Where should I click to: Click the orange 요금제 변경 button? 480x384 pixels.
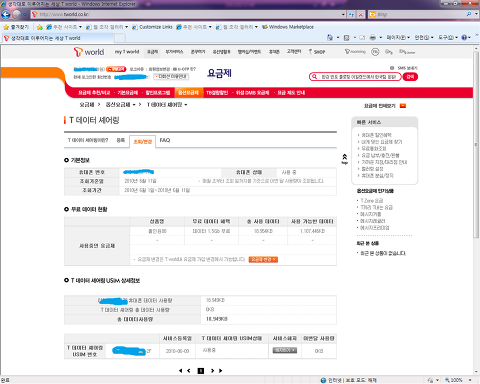[263, 259]
